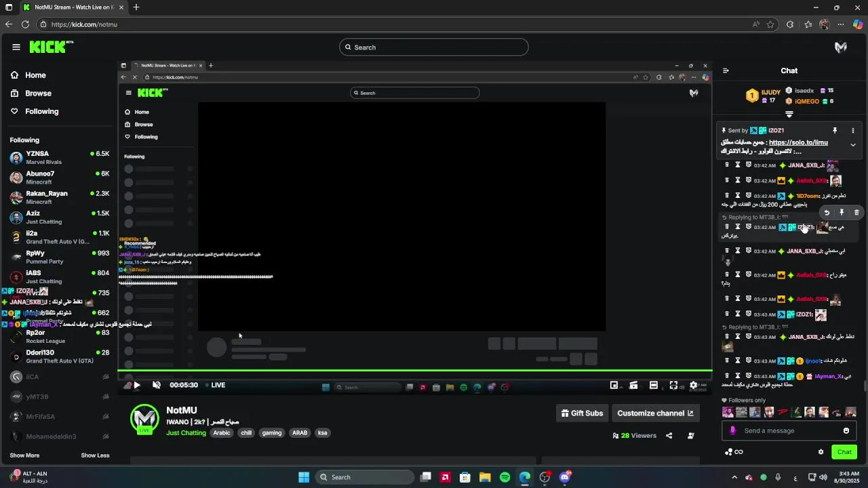Reply to the hovered IZOZ1 message
The image size is (868, 488).
tap(827, 213)
